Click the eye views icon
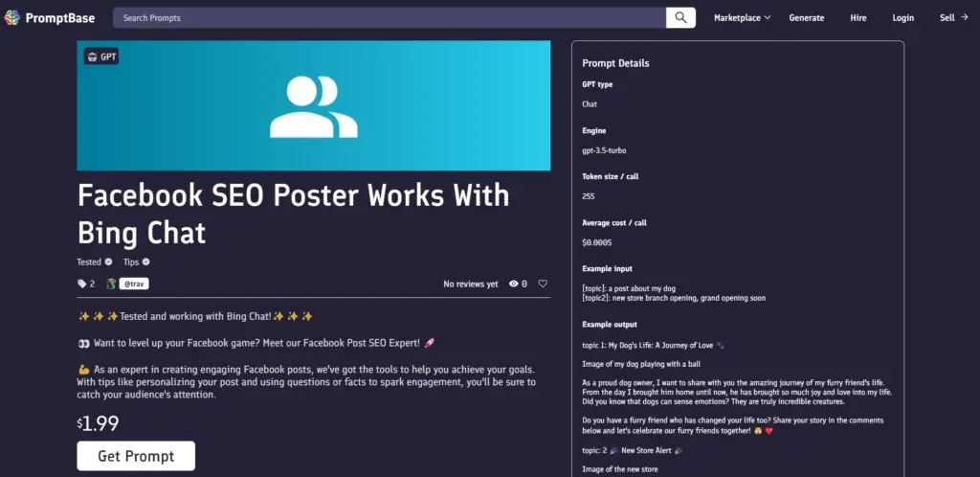 click(x=514, y=284)
